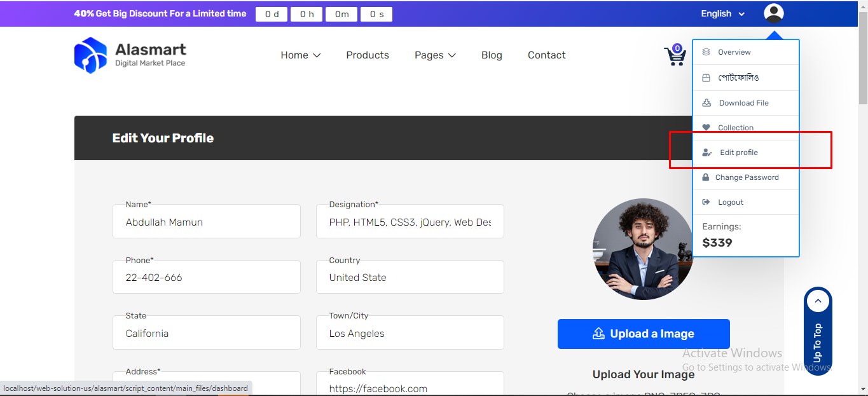
Task: Expand the Home navigation menu
Action: (x=300, y=55)
